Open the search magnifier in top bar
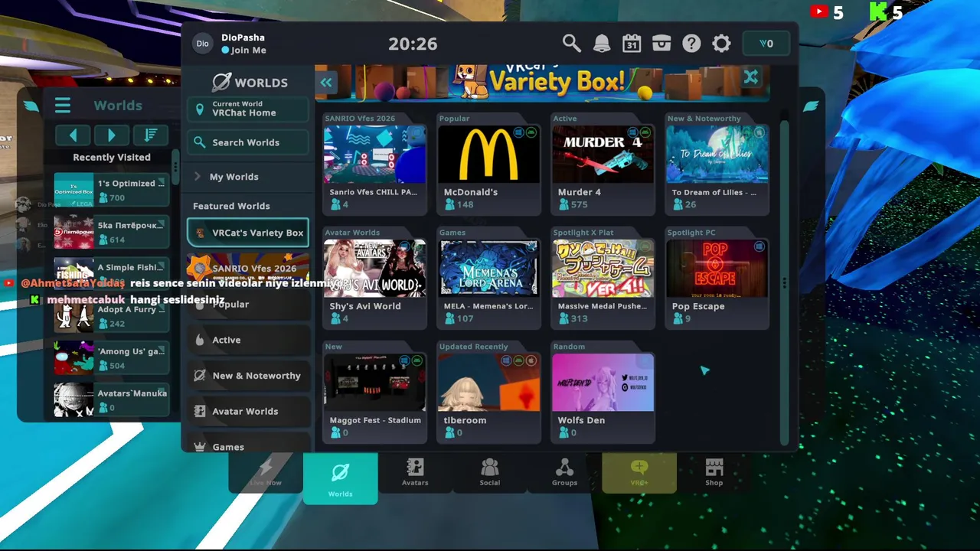 tap(571, 44)
